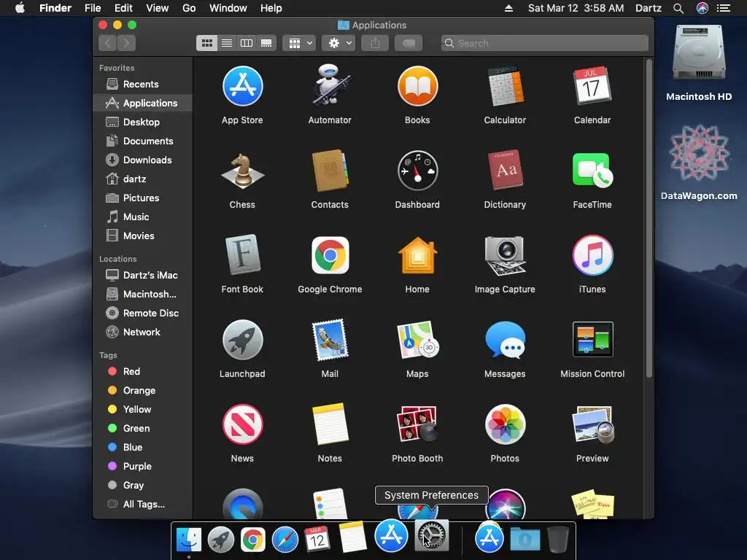Open the Mission Control app icon
Viewport: 747px width, 560px height.
pos(592,340)
